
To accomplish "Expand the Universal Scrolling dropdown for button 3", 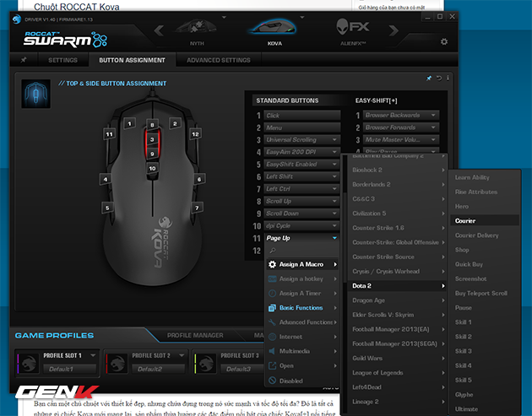I will (x=334, y=139).
